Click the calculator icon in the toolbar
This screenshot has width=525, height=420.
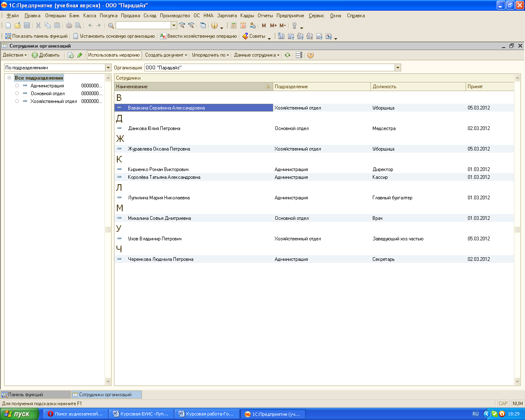coord(233,25)
